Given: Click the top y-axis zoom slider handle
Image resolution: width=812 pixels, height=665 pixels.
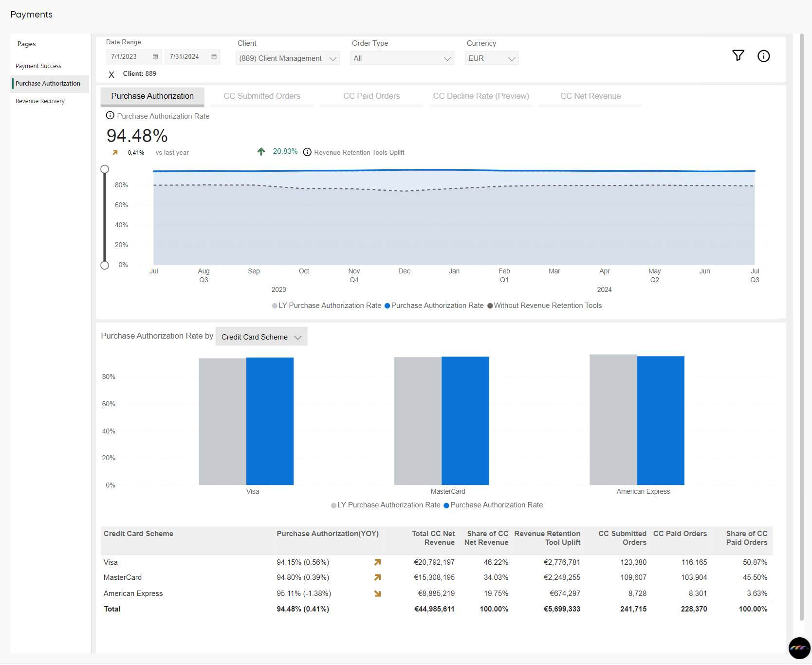Looking at the screenshot, I should point(105,169).
